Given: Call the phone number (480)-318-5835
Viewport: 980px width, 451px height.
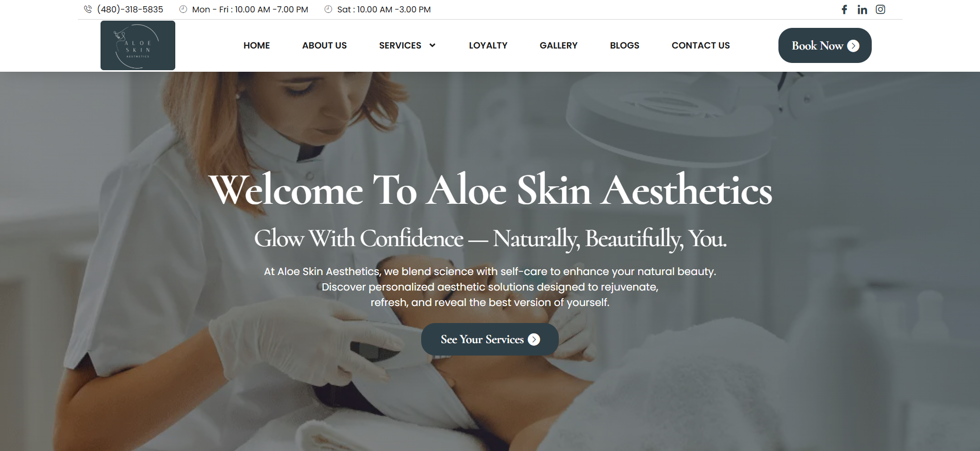Looking at the screenshot, I should pyautogui.click(x=130, y=9).
